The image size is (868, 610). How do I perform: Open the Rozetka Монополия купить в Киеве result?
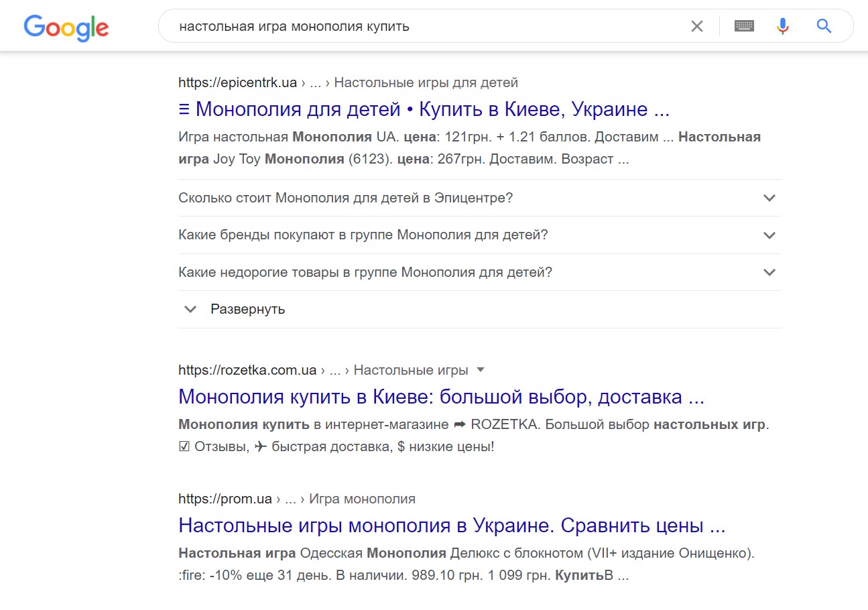point(441,396)
